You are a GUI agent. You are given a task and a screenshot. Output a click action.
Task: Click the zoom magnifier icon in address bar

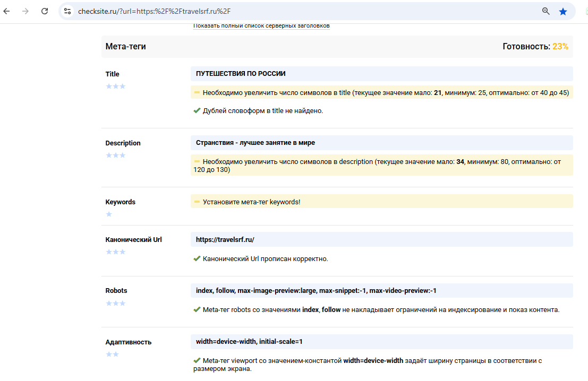[546, 11]
